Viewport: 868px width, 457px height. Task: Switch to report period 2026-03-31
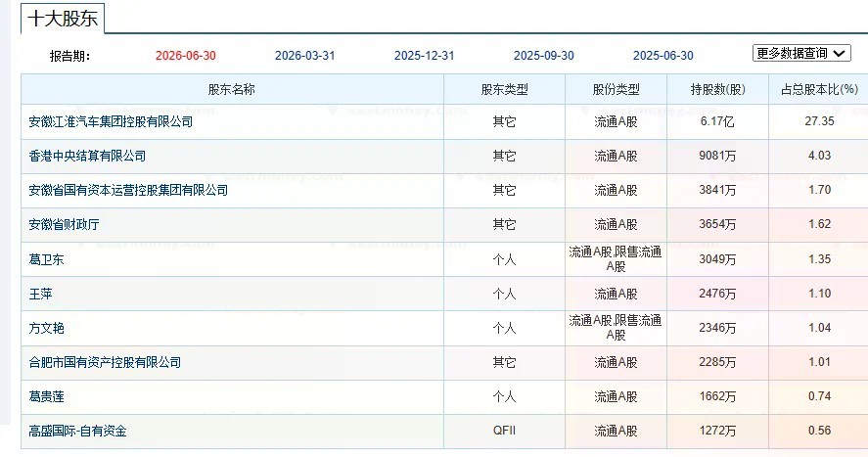pyautogui.click(x=305, y=56)
